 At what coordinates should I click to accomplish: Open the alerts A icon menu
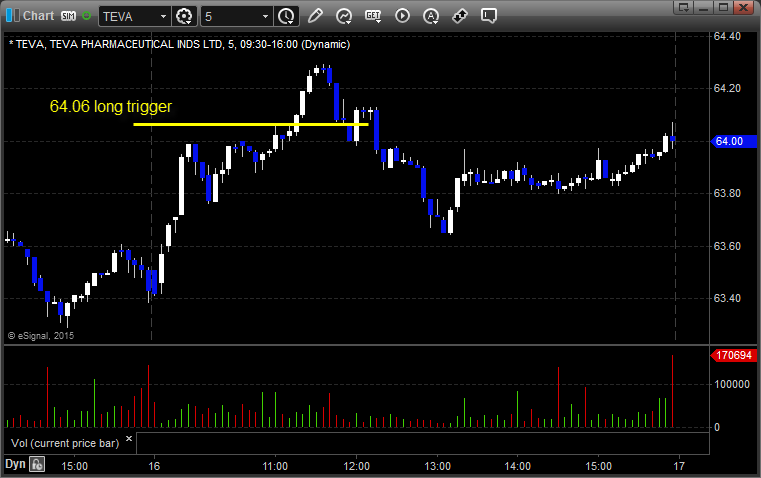tap(431, 16)
